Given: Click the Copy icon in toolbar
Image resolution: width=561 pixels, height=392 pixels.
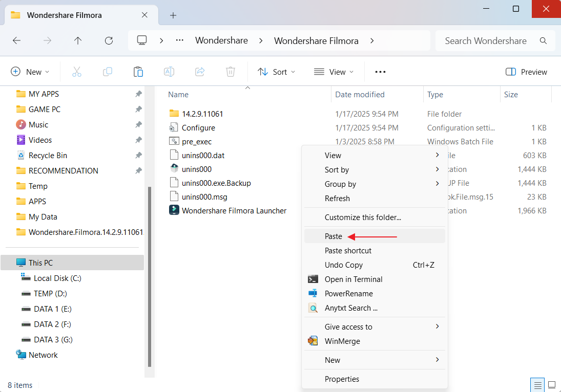Looking at the screenshot, I should (x=108, y=72).
